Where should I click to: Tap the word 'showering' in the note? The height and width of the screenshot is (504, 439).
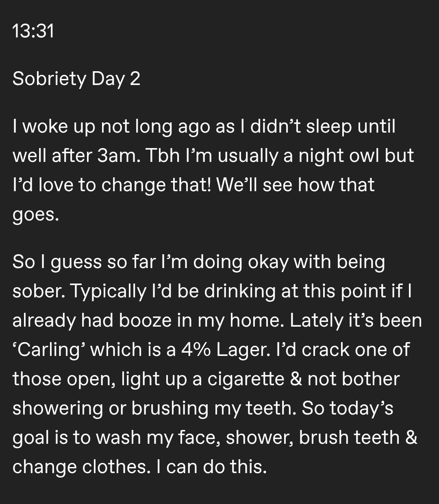point(58,408)
